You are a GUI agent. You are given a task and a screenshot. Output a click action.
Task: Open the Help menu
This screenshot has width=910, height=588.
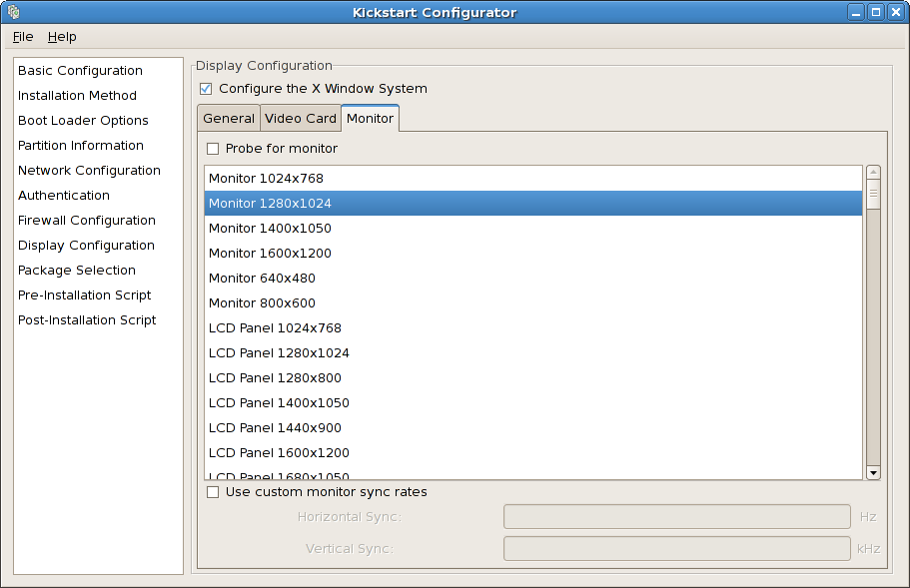click(x=62, y=36)
